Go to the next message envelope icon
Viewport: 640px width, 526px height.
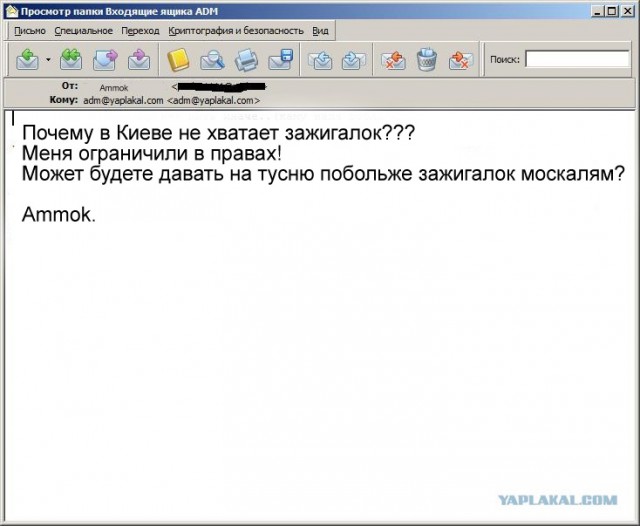pos(353,60)
